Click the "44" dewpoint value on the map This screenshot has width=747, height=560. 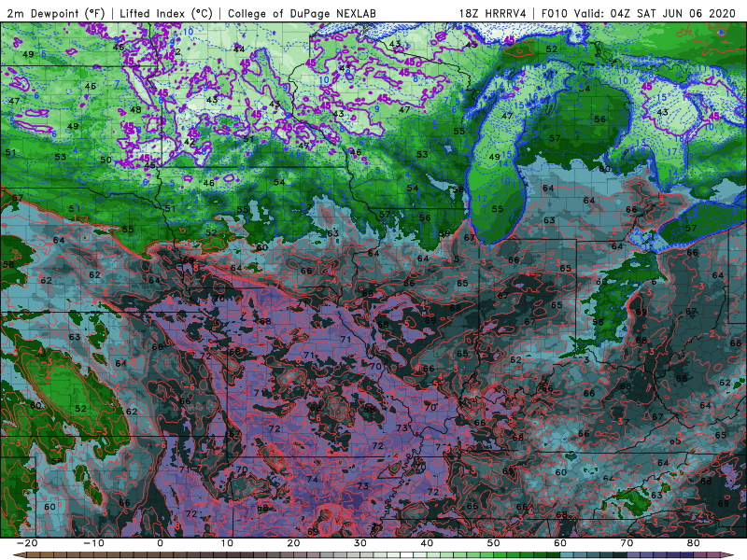tap(239, 49)
